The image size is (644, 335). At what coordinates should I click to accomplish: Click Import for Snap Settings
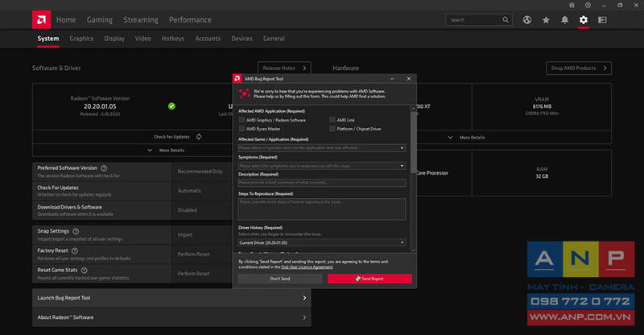[185, 234]
